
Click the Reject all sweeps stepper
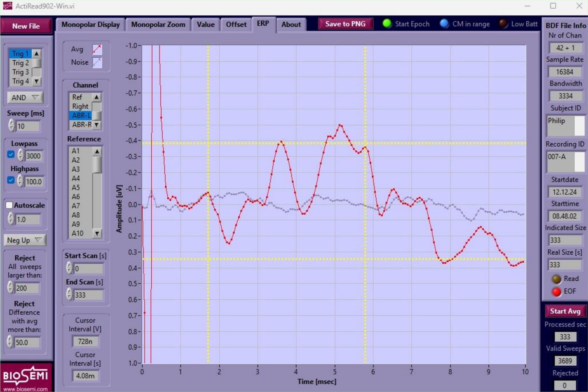pyautogui.click(x=10, y=287)
